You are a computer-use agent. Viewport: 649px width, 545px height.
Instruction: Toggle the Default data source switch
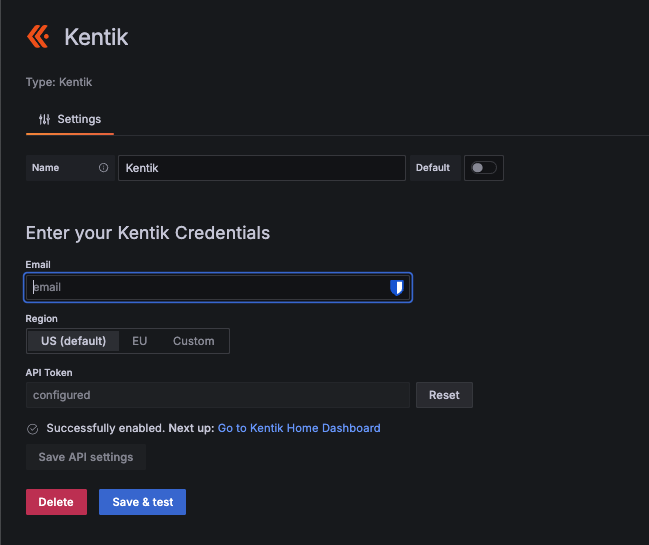(x=483, y=168)
